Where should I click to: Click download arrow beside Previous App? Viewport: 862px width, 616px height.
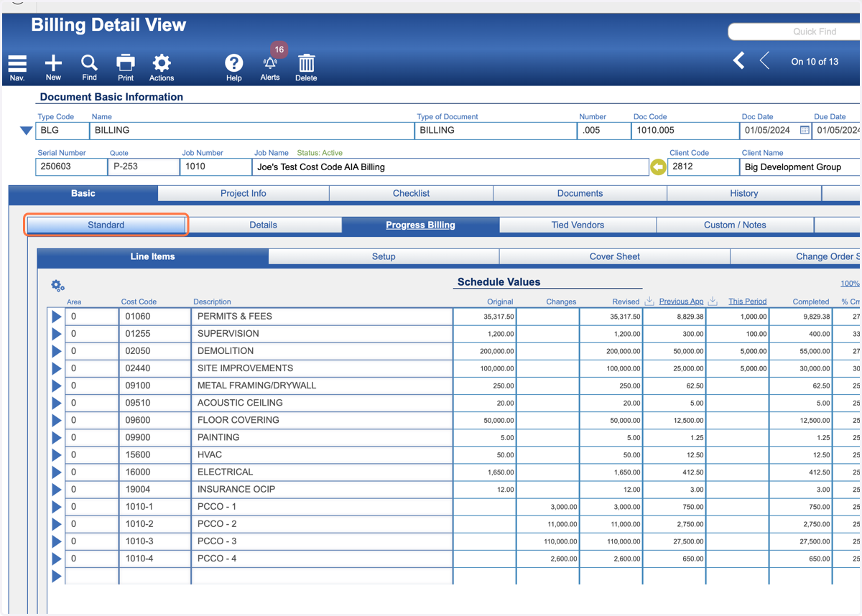tap(713, 301)
